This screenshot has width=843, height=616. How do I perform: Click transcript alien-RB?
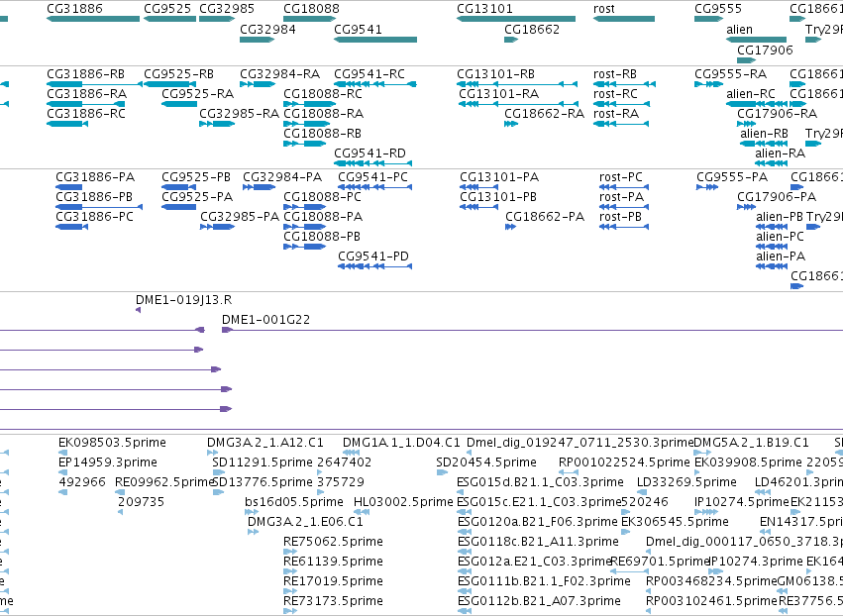pos(764,144)
